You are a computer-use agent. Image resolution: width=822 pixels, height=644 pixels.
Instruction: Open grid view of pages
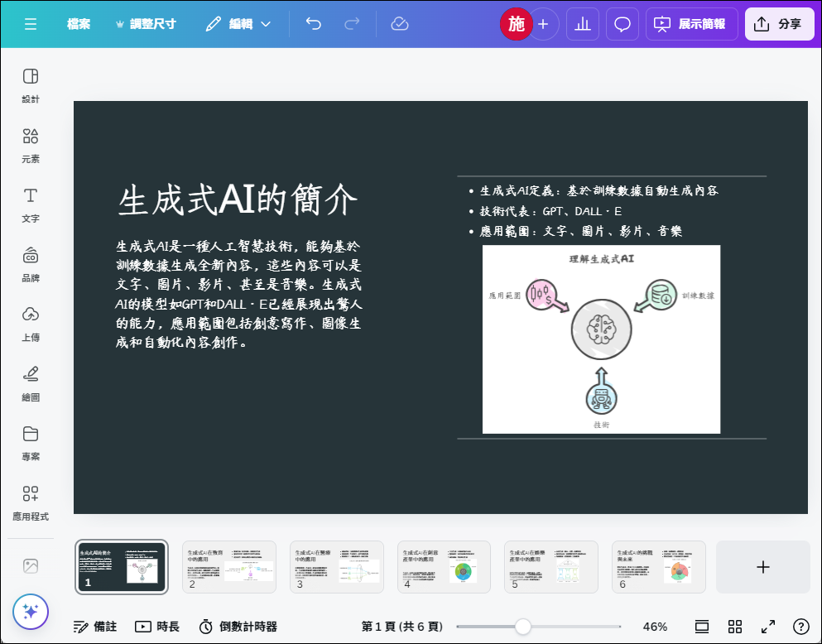coord(735,627)
